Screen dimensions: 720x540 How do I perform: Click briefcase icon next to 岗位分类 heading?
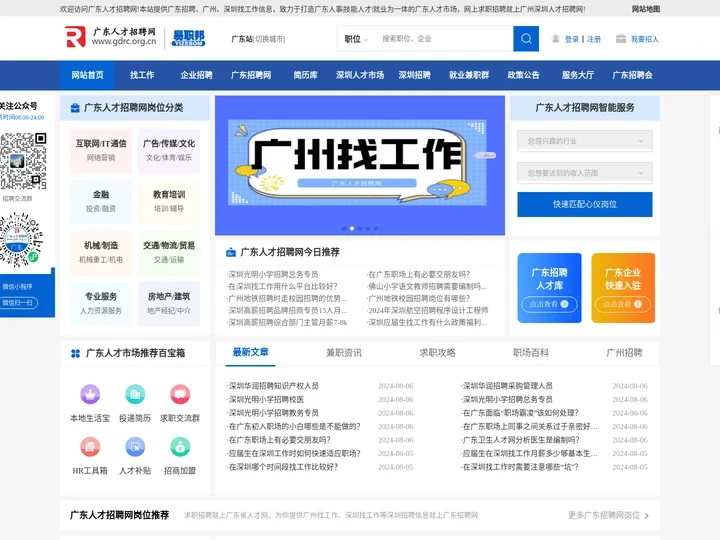point(75,108)
